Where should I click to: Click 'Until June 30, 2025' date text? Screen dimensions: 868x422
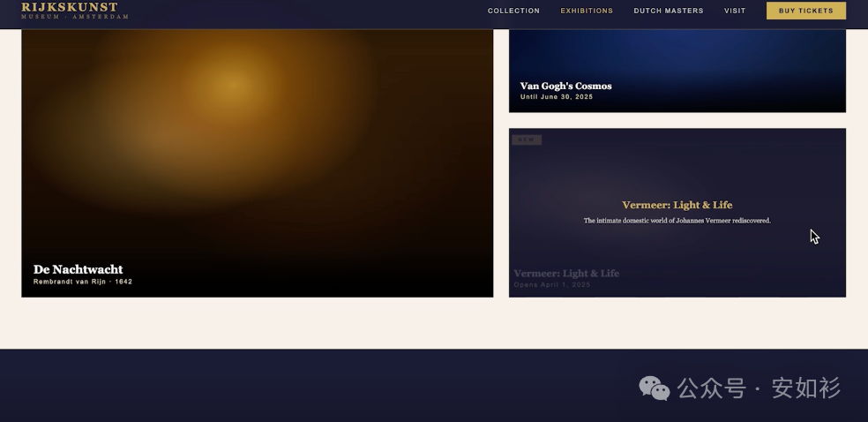(557, 97)
